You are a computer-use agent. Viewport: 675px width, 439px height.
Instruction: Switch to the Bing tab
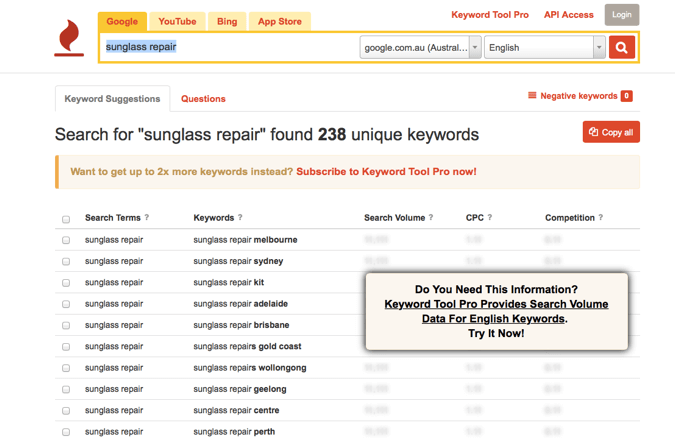coord(227,22)
